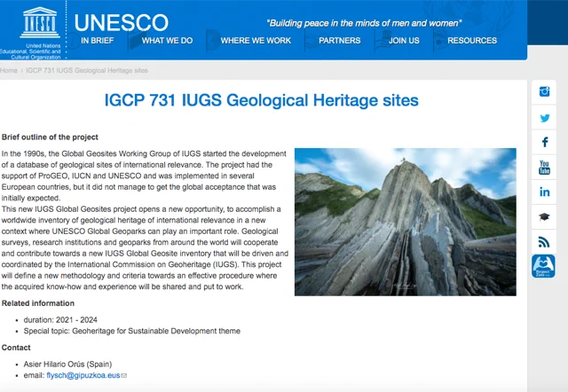Viewport: 568px width, 392px height.
Task: Click the UNESCO wordmark text
Action: tap(122, 22)
